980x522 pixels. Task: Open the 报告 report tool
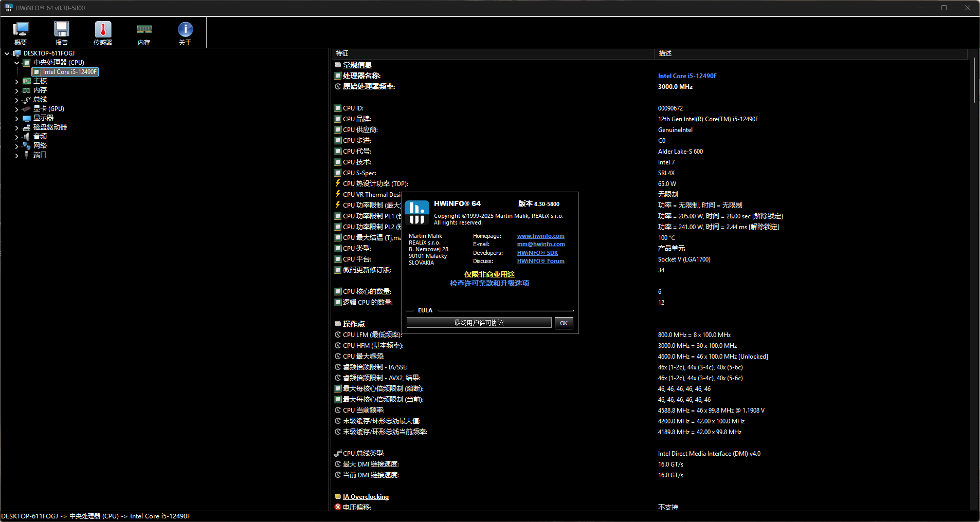[x=62, y=32]
